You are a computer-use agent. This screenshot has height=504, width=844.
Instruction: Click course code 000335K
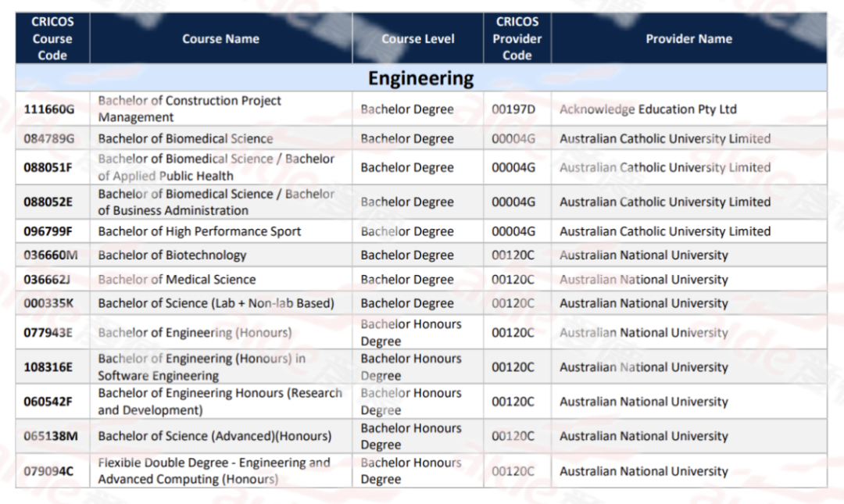click(48, 303)
